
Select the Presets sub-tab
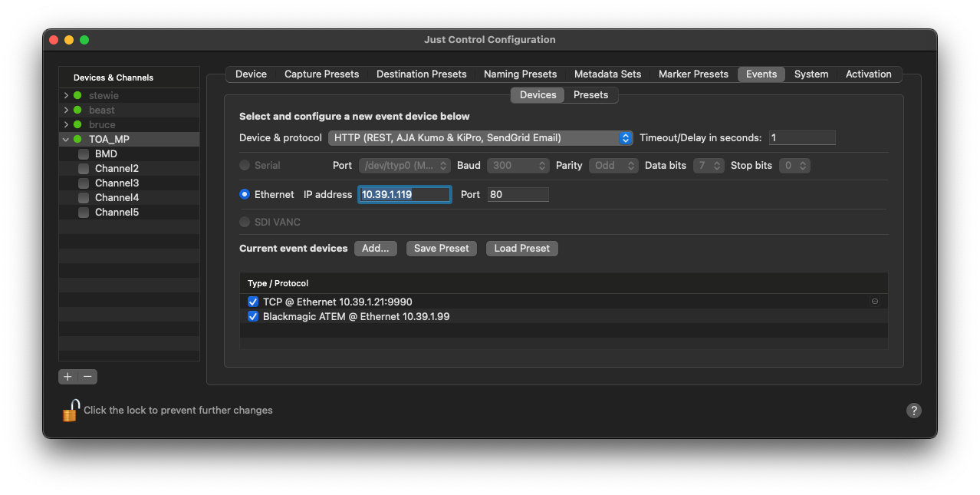click(x=590, y=95)
